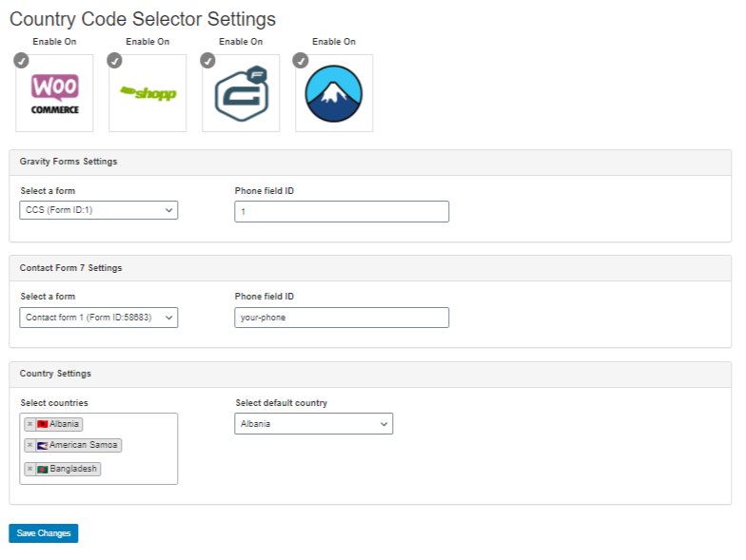The width and height of the screenshot is (746, 560).
Task: Toggle checkmark on Contact Form 7 tile
Action: [x=301, y=61]
